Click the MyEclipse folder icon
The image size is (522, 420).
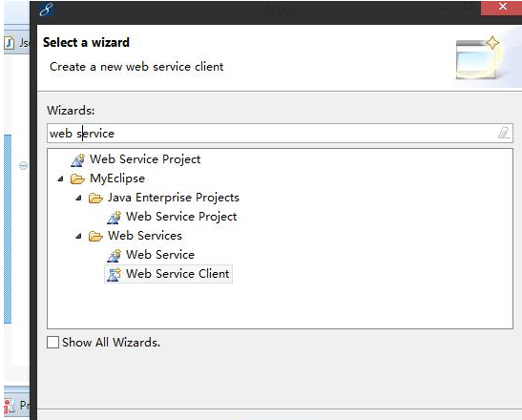click(77, 179)
